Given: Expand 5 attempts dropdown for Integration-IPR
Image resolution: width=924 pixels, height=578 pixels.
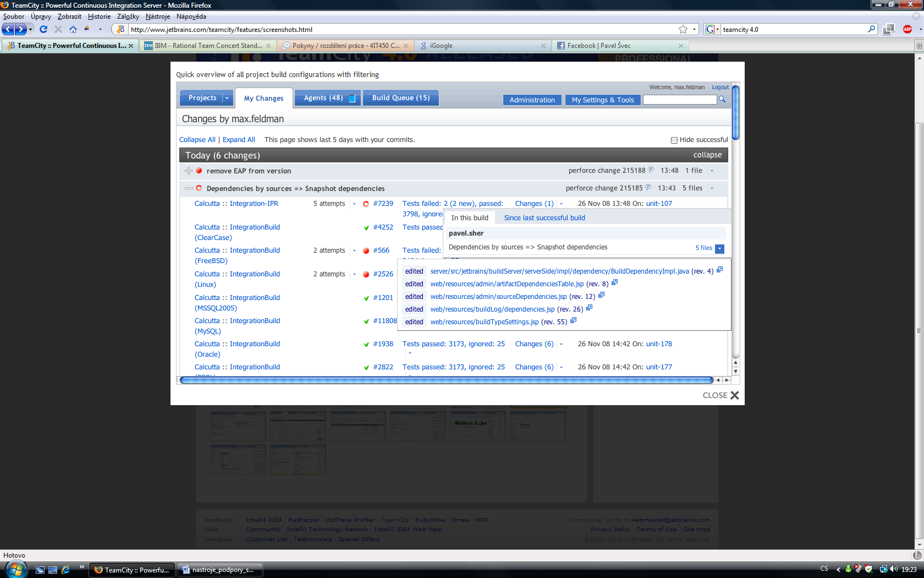Looking at the screenshot, I should pyautogui.click(x=354, y=204).
